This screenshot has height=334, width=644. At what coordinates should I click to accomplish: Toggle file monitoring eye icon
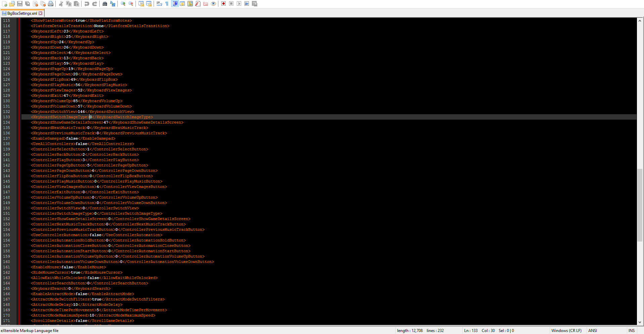pos(213,4)
